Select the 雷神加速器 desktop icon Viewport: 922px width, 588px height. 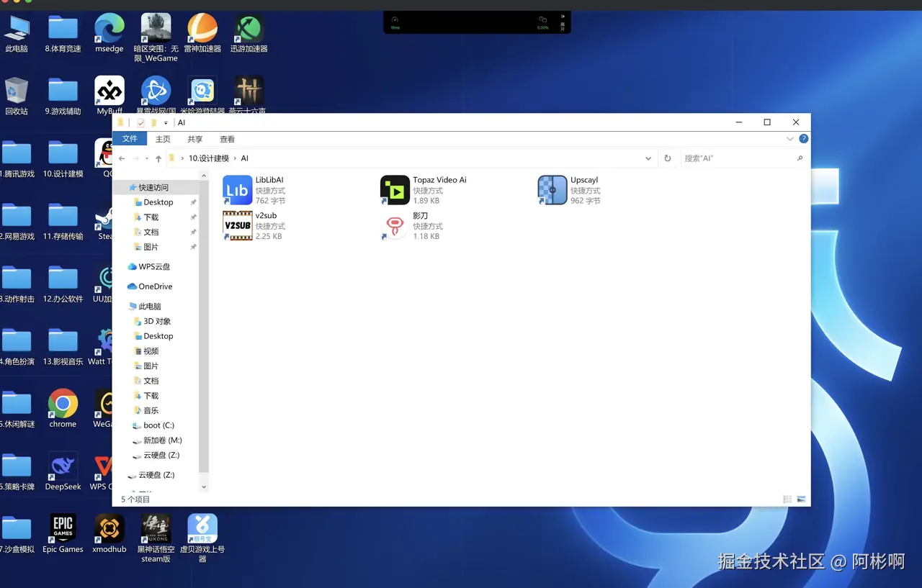click(x=202, y=33)
